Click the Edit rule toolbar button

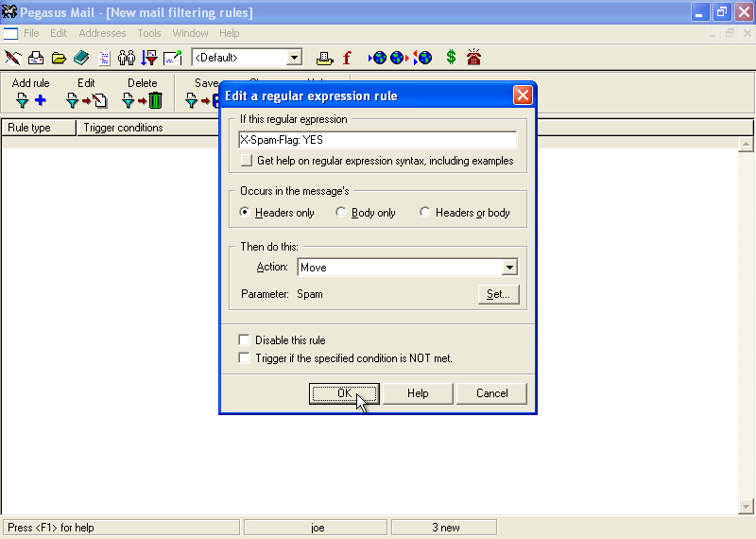86,93
